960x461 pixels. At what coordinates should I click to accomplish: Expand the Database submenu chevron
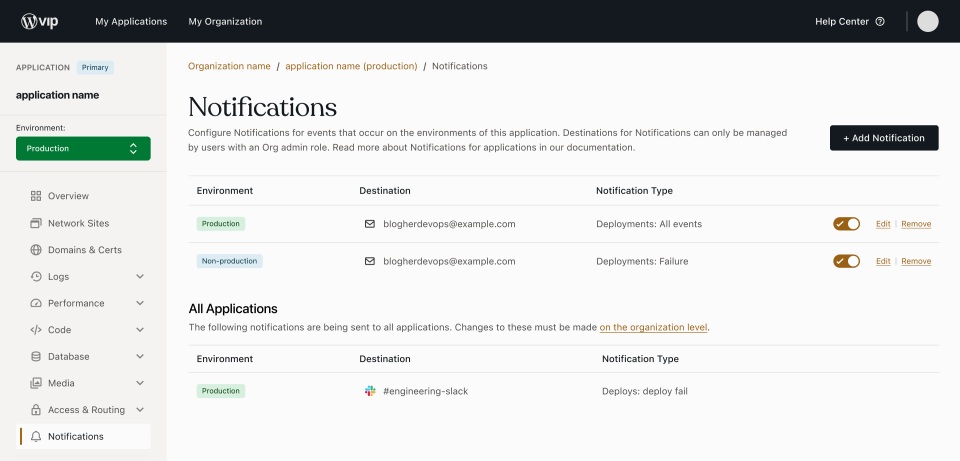pos(140,356)
